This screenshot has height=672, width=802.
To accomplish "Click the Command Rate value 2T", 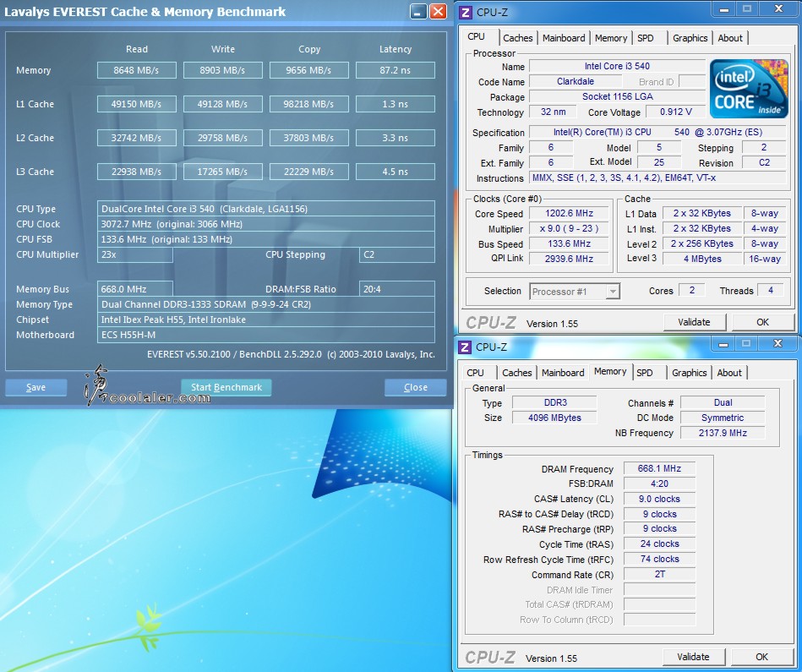I will 659,574.
